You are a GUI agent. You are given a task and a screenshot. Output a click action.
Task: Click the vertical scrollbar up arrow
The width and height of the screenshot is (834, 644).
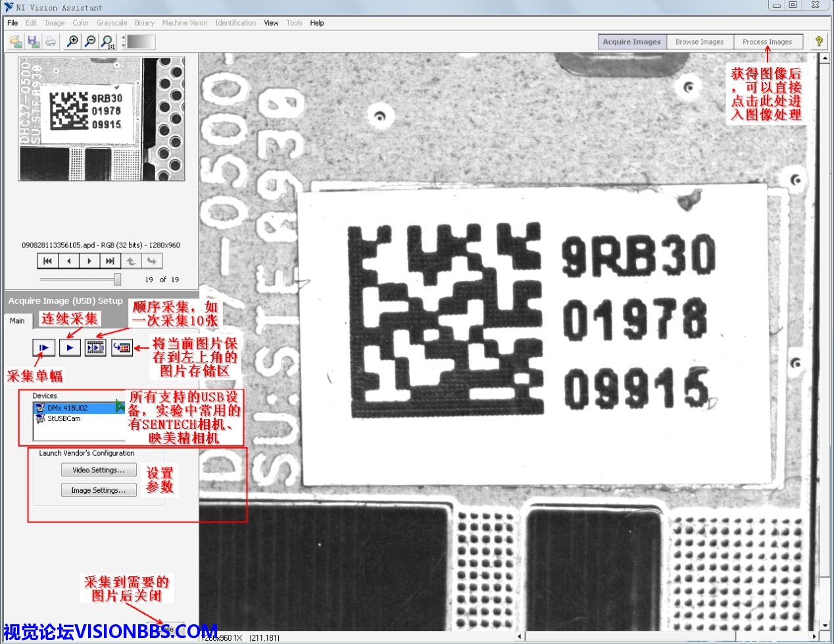tap(825, 58)
